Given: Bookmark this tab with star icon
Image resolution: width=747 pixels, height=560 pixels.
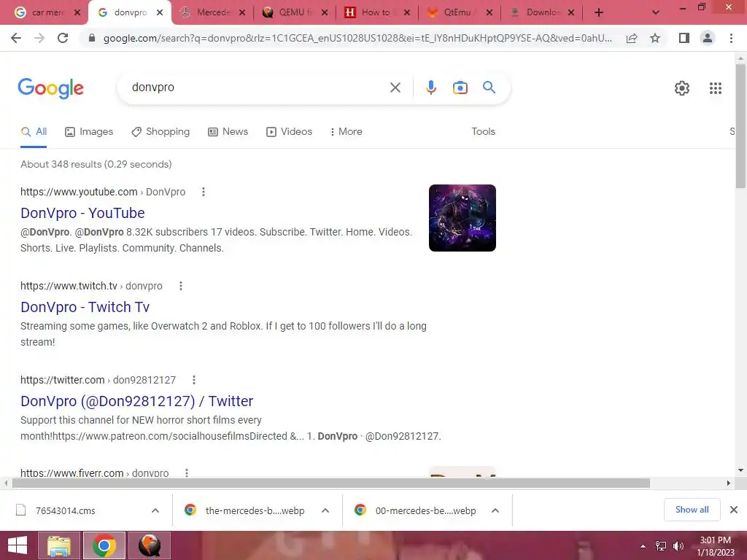Looking at the screenshot, I should point(655,38).
